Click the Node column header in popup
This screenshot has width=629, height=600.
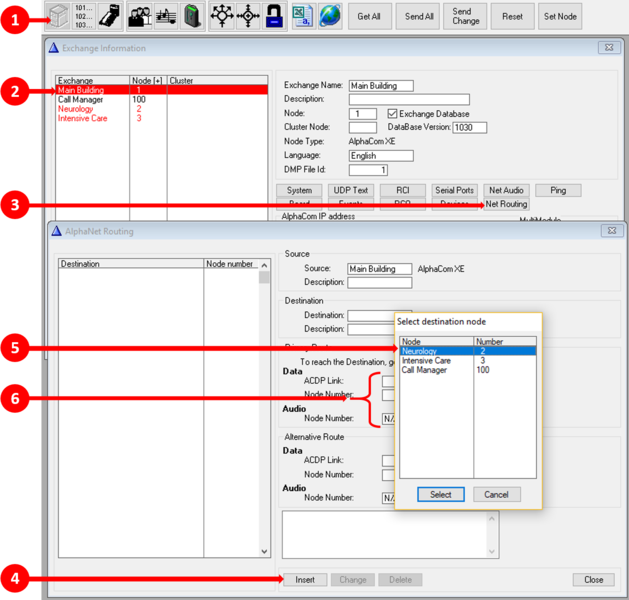coord(436,341)
